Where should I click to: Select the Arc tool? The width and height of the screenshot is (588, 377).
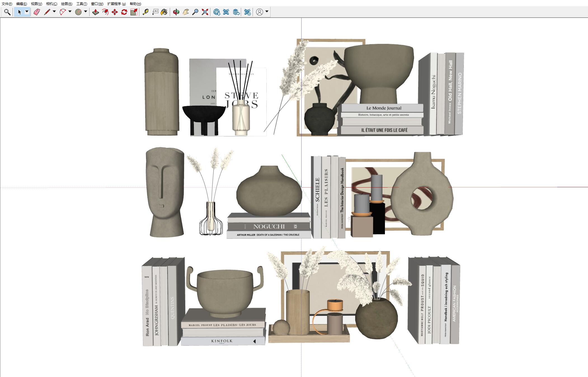tap(63, 12)
